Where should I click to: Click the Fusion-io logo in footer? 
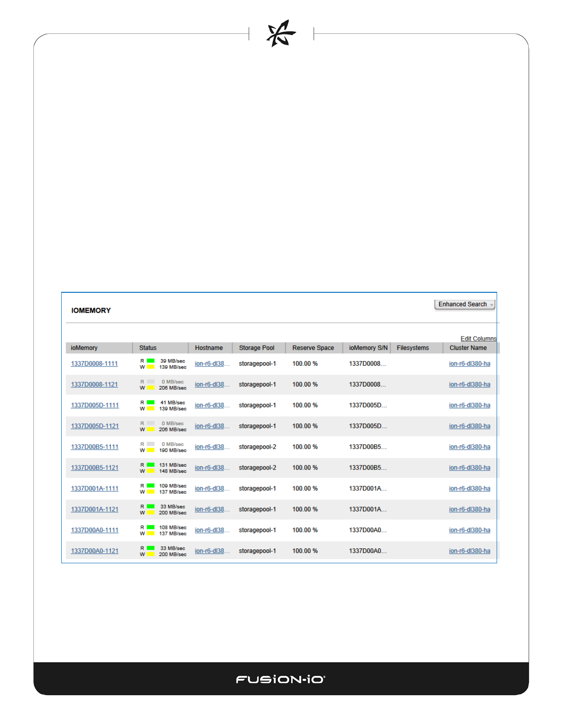tap(281, 679)
